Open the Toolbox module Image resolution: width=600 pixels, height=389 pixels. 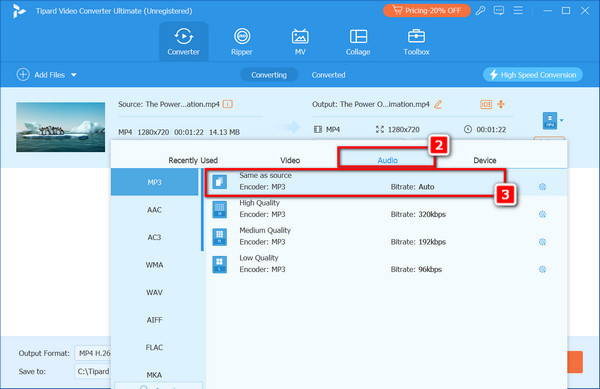click(416, 42)
